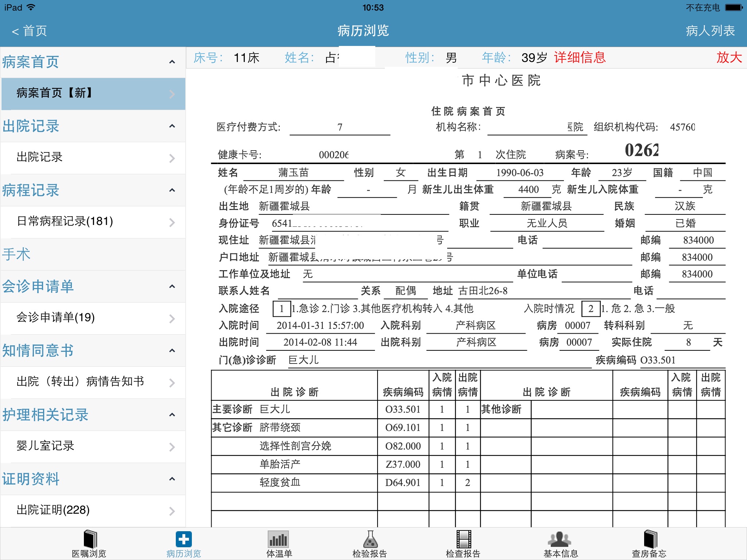This screenshot has height=560, width=747.
Task: Click contact address 古田北26-8
Action: pos(483,291)
